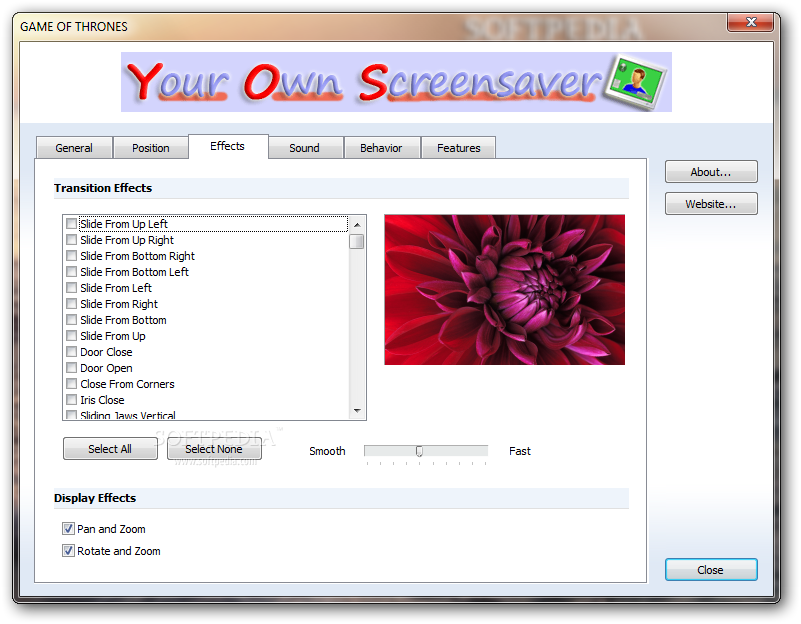Go to the Sound tab
Image resolution: width=801 pixels, height=624 pixels.
point(305,148)
